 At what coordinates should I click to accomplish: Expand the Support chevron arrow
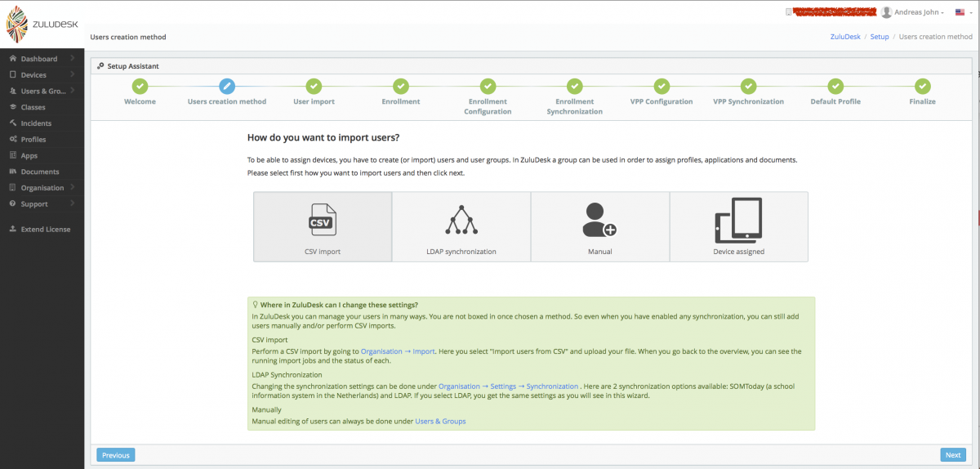tap(72, 204)
